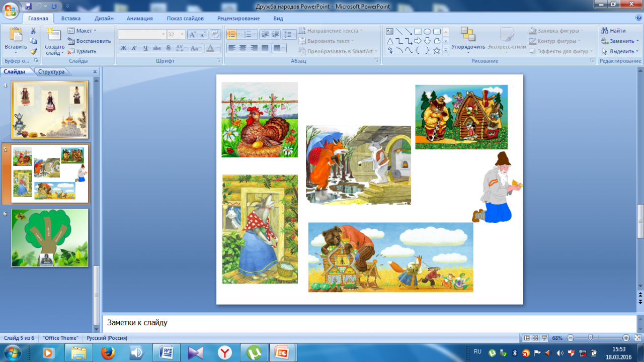Click the zoom in plus button
This screenshot has height=362, width=644.
pyautogui.click(x=626, y=338)
